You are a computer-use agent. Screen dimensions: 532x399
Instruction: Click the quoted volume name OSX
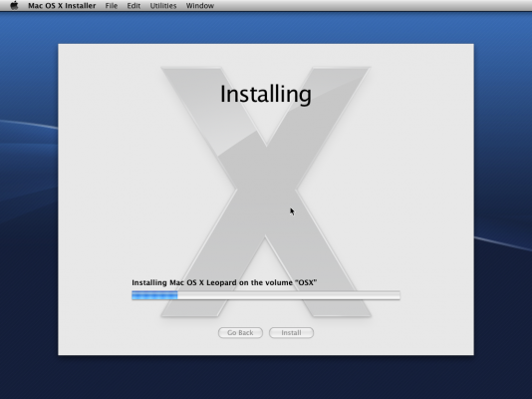pos(306,282)
